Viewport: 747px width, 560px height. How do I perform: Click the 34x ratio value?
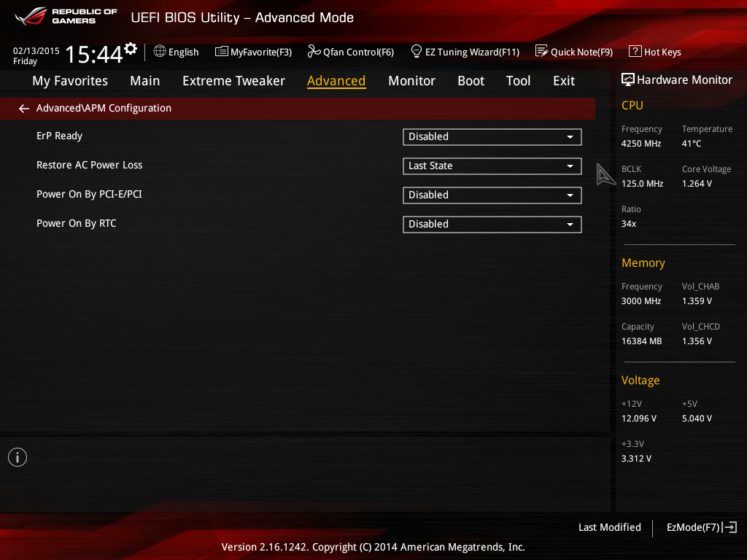click(x=628, y=223)
